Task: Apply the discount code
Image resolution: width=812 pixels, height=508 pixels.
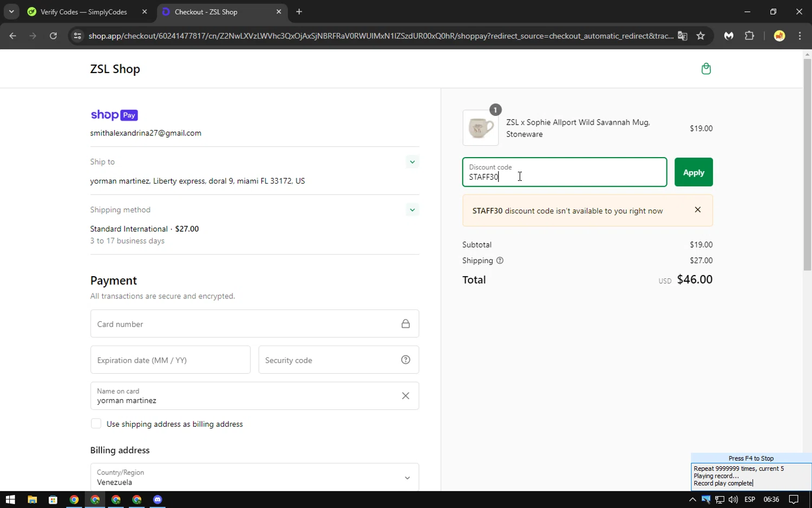Action: [x=693, y=172]
